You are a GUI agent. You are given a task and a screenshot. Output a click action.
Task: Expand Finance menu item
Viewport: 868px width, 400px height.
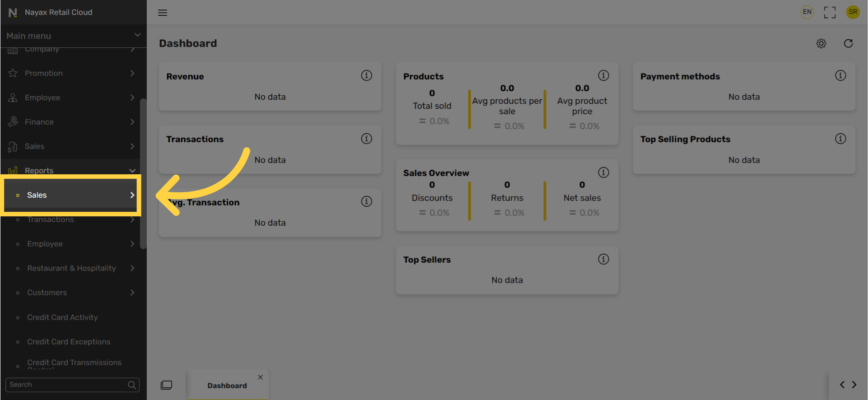[x=71, y=122]
